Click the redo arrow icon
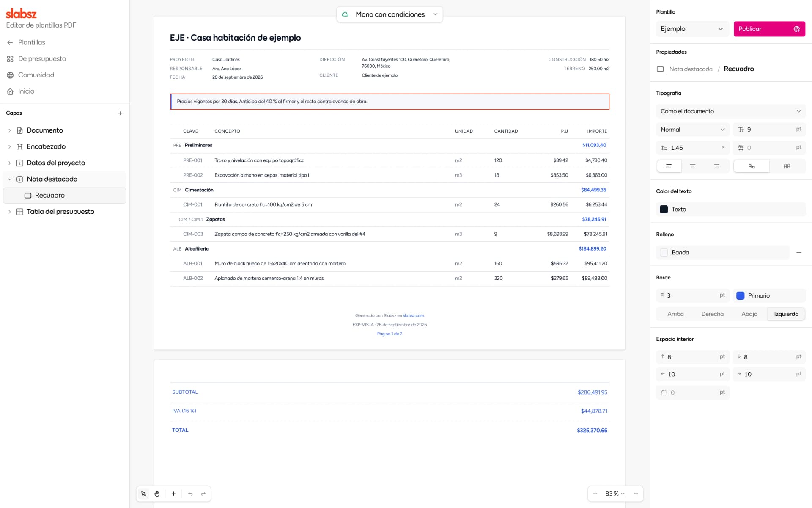Screen dimensions: 812x508 coord(203,494)
